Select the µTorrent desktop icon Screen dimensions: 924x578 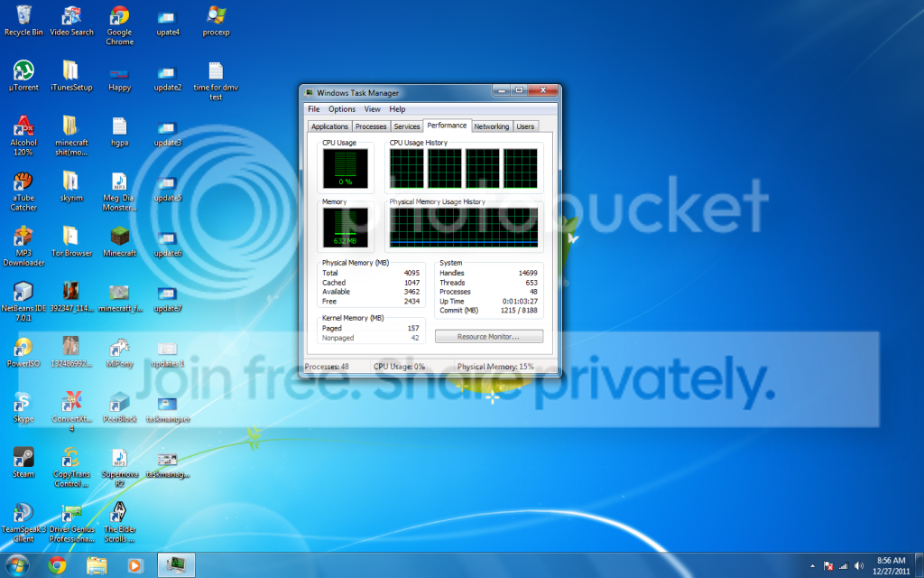click(x=23, y=76)
